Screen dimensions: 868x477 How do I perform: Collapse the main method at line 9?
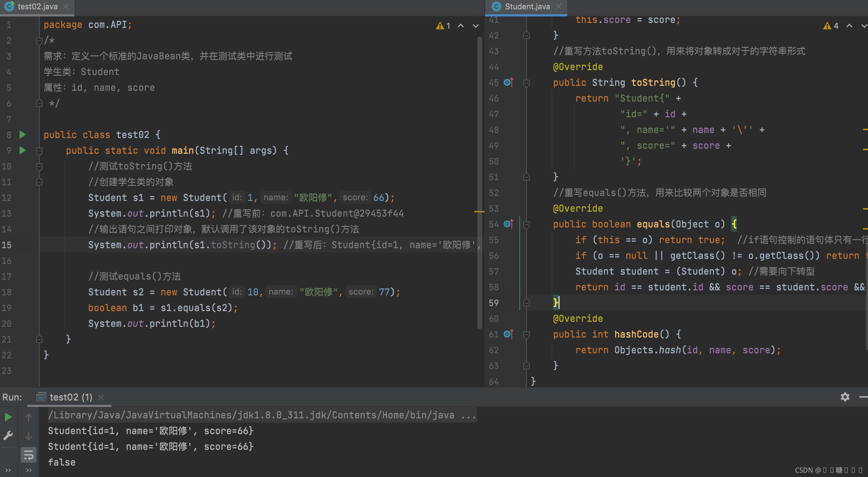click(x=39, y=151)
